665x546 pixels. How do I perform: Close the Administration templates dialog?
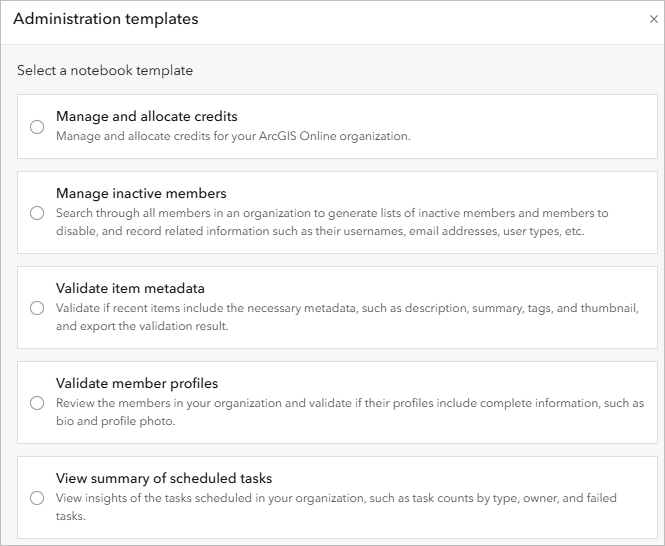coord(654,19)
